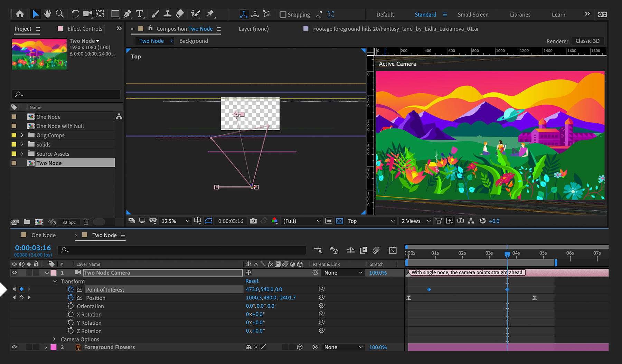This screenshot has height=364, width=622.
Task: Delete selected item with trash icon
Action: click(x=86, y=222)
